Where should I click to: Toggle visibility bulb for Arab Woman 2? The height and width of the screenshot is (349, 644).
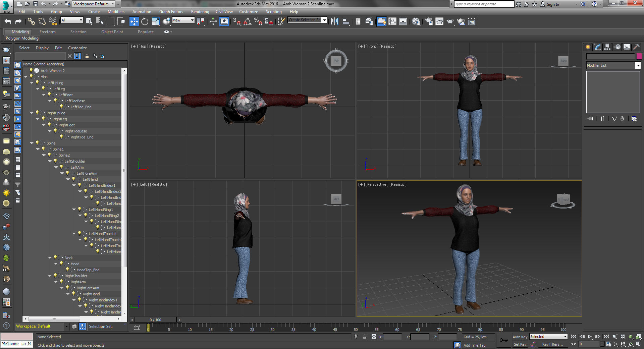tap(31, 70)
